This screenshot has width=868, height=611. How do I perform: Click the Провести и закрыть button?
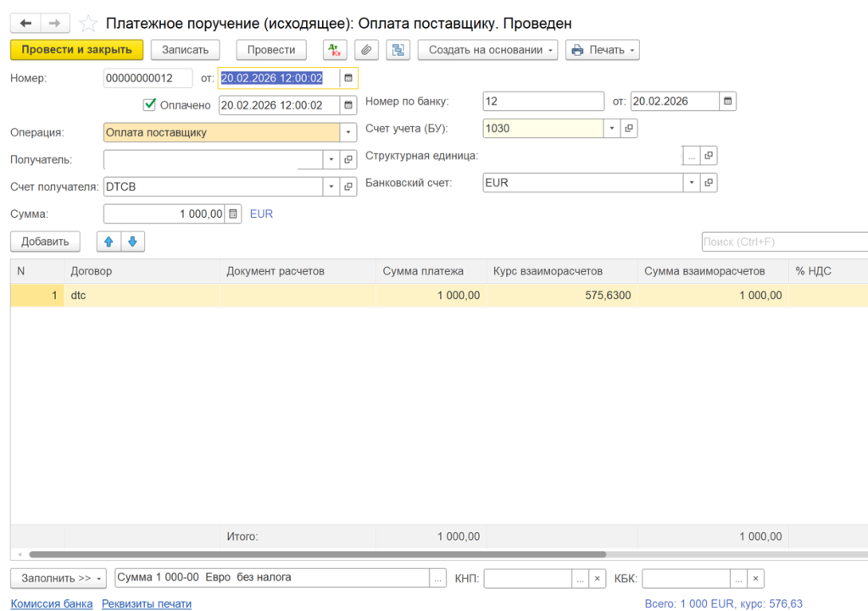76,50
